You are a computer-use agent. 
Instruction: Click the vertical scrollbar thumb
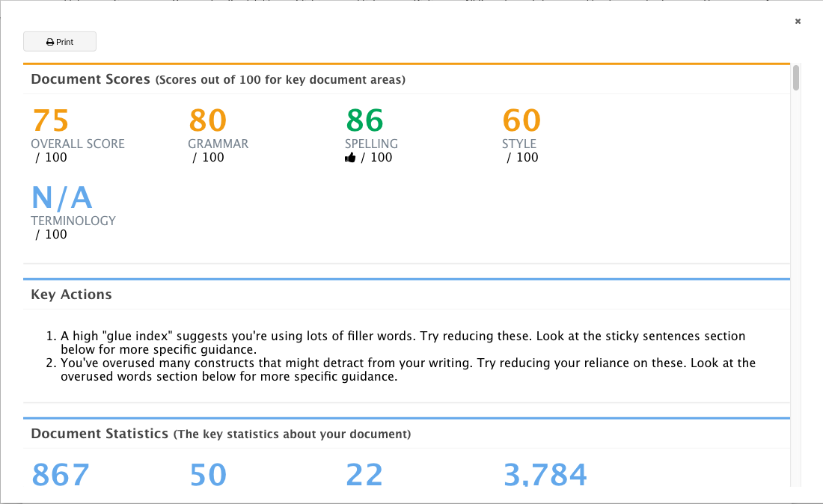(x=796, y=78)
